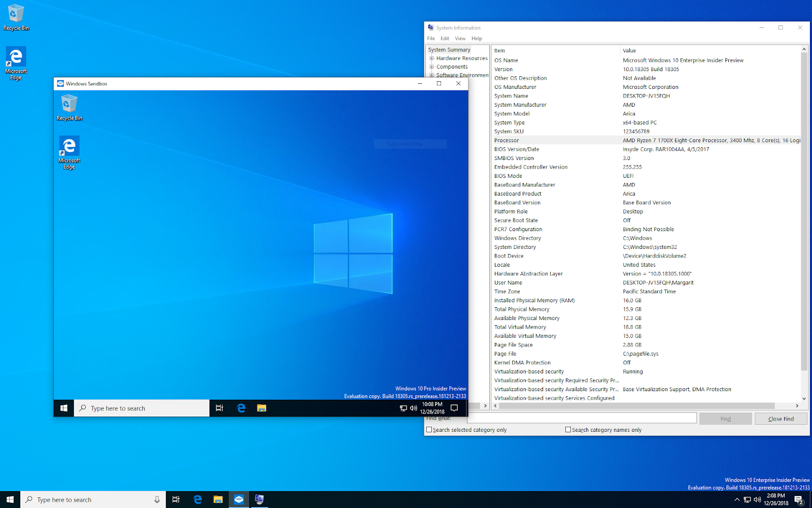The width and height of the screenshot is (812, 508).
Task: Click the horizontal scrollbar of the details list
Action: [637, 406]
